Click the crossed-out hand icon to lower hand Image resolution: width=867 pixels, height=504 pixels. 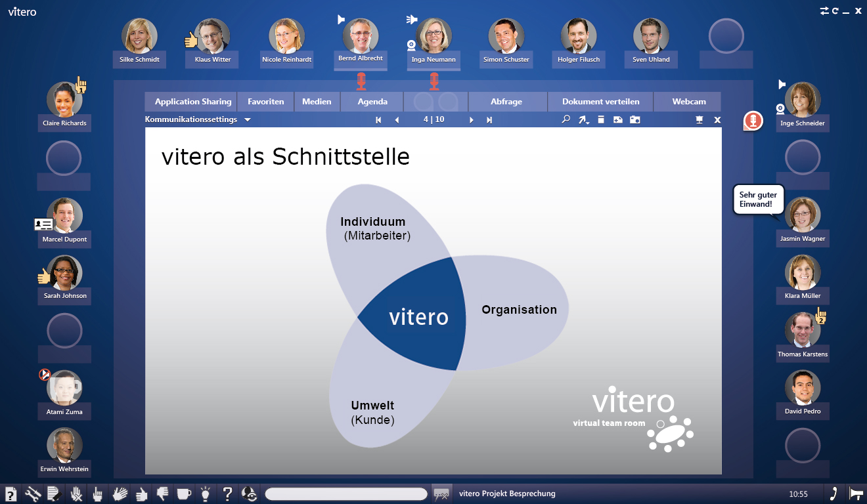click(x=76, y=493)
